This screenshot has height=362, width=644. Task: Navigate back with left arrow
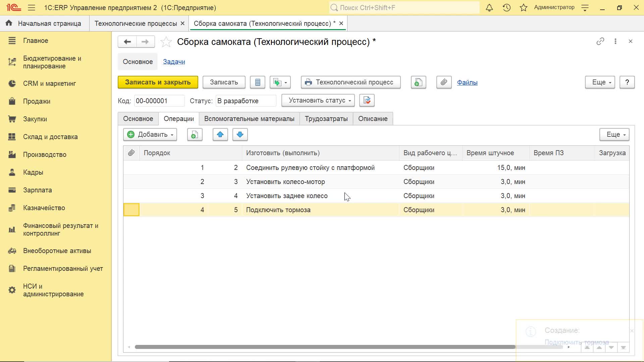click(x=127, y=42)
